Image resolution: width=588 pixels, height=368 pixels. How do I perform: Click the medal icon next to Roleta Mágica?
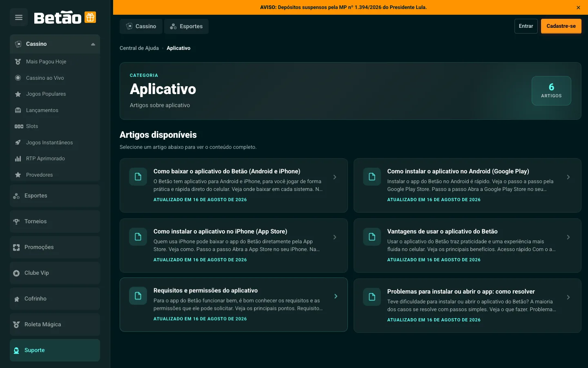16,325
